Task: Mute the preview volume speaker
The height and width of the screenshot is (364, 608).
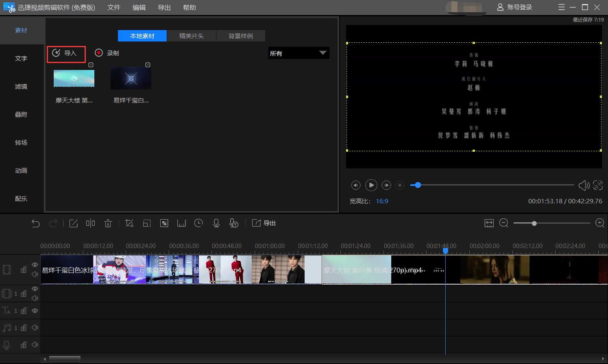Action: tap(584, 185)
